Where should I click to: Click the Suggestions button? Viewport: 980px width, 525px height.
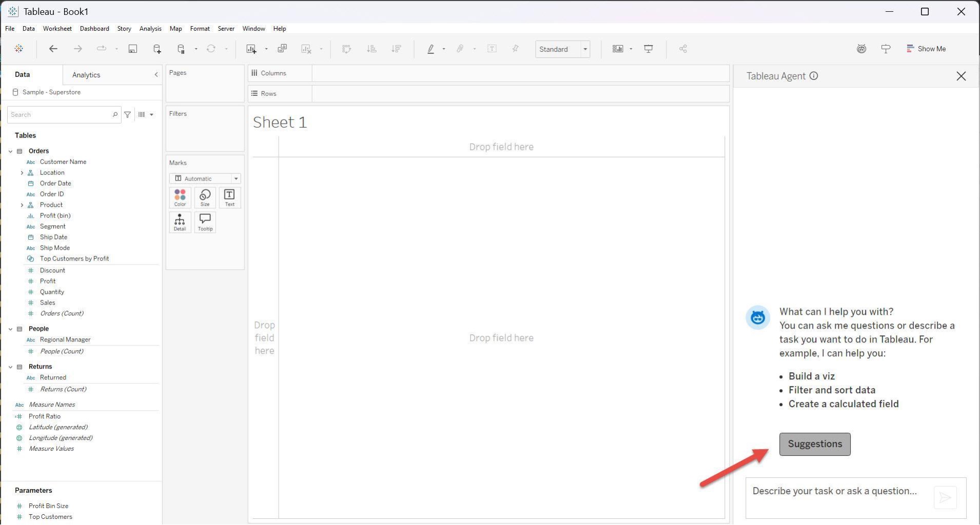[x=814, y=444]
